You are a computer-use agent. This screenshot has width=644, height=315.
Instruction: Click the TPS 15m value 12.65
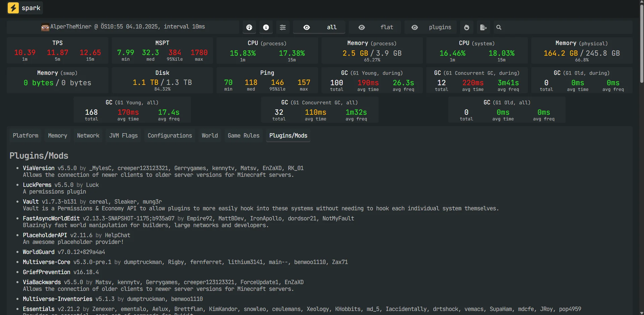(x=90, y=53)
